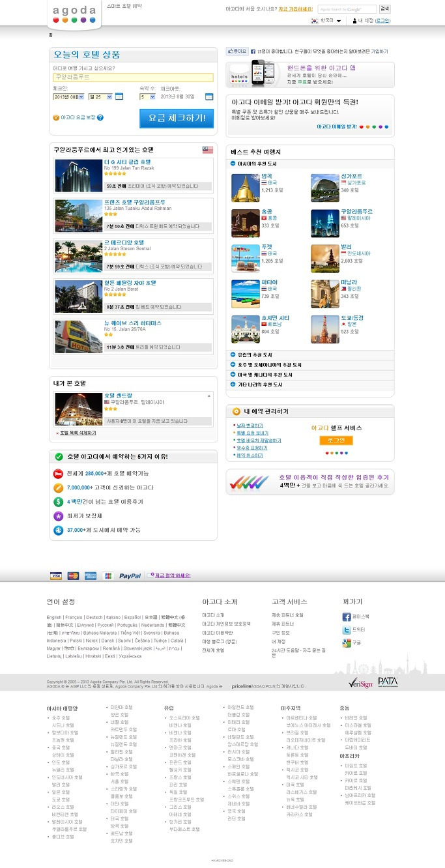Click the 호텔 목록 삭제하기 link
445x868 pixels.
pos(78,433)
